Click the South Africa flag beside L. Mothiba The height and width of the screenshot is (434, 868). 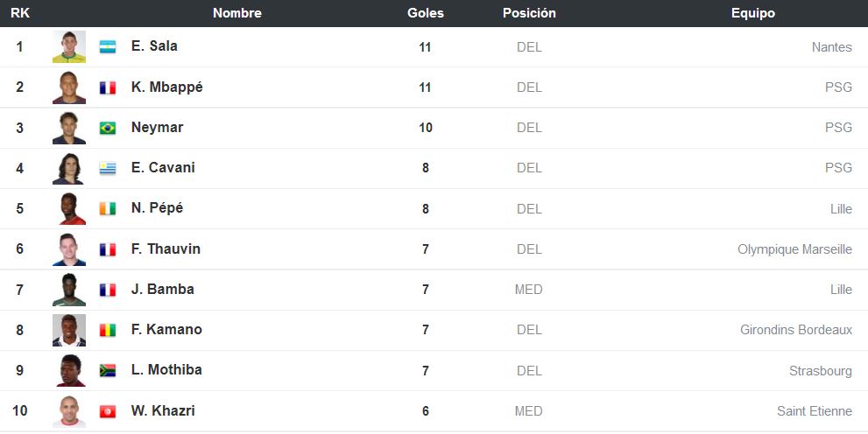[x=108, y=370]
